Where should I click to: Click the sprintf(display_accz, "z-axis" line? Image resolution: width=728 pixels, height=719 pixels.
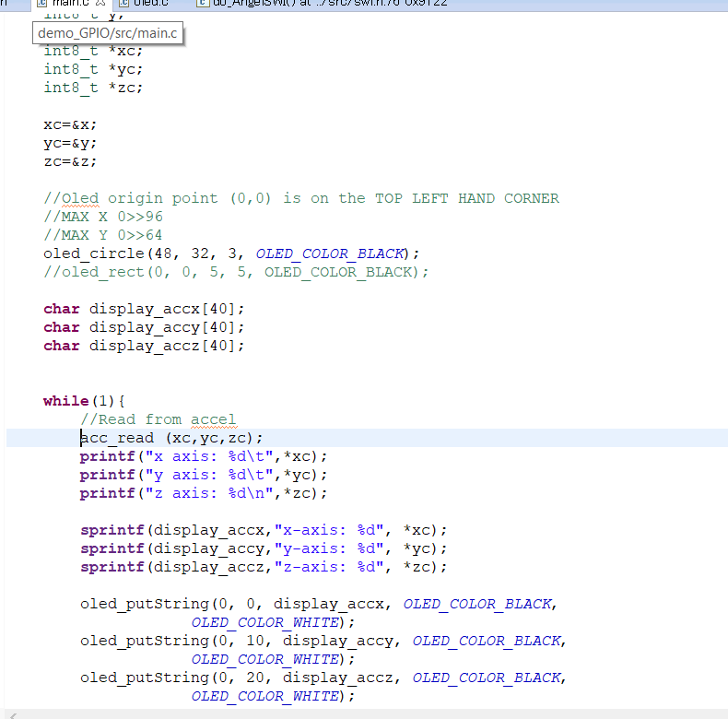click(x=264, y=567)
